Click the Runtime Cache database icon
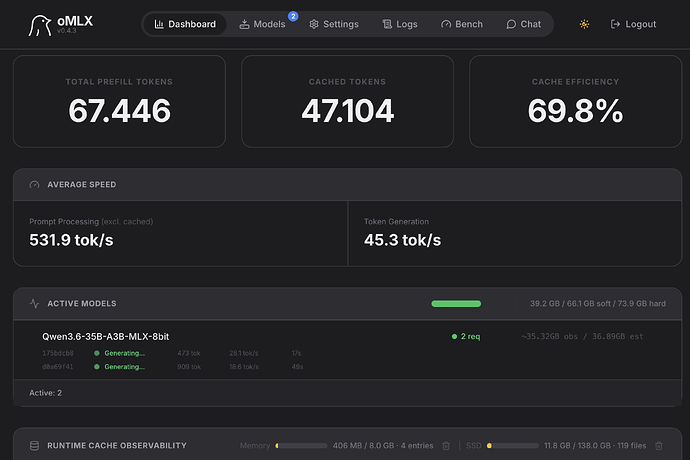 [x=34, y=445]
